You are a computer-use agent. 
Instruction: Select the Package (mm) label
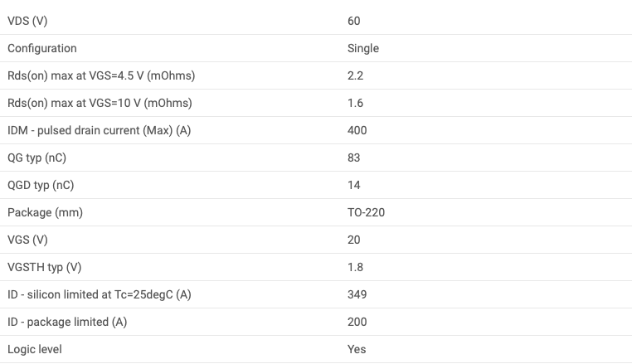(x=45, y=212)
